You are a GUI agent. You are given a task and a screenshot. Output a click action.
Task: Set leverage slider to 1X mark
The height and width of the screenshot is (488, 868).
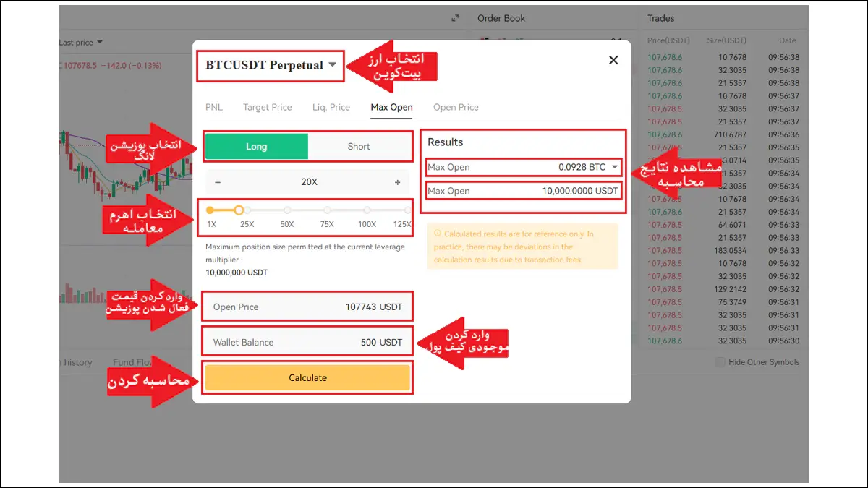pos(210,210)
